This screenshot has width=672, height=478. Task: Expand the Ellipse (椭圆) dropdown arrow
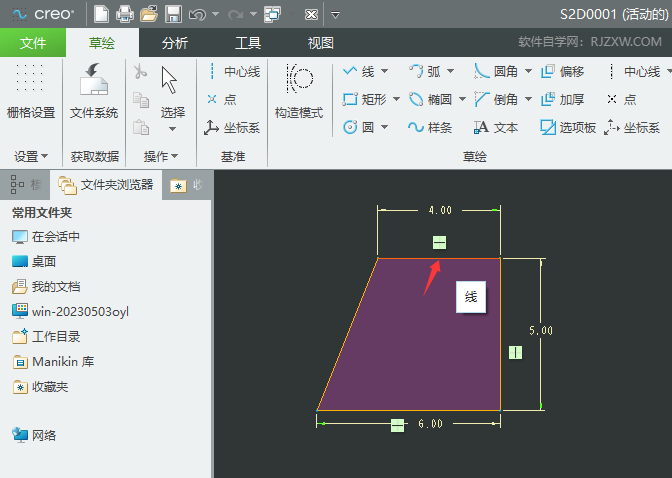(x=462, y=99)
